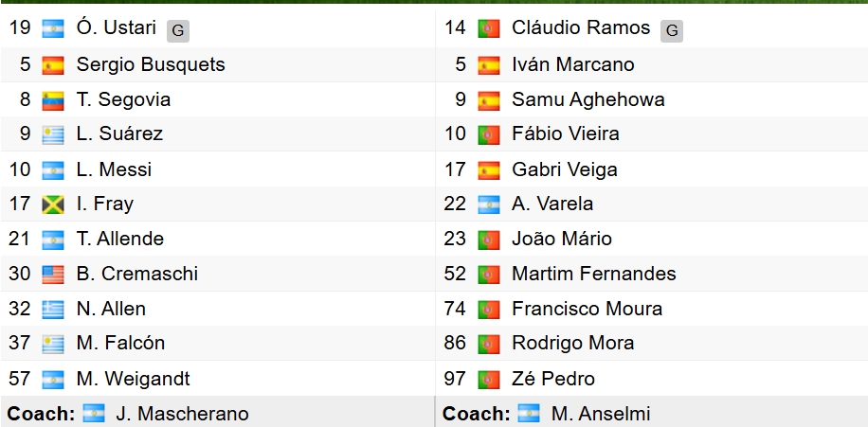Click the Spain flag beside Iván Marcano

[488, 65]
